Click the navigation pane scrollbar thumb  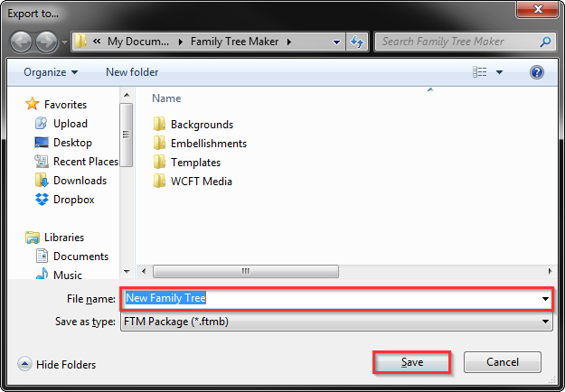pos(127,135)
